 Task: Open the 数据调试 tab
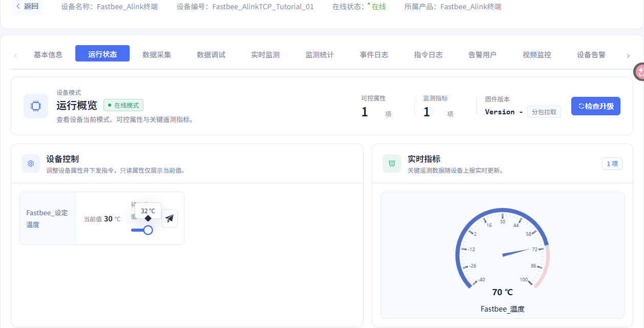(x=211, y=55)
